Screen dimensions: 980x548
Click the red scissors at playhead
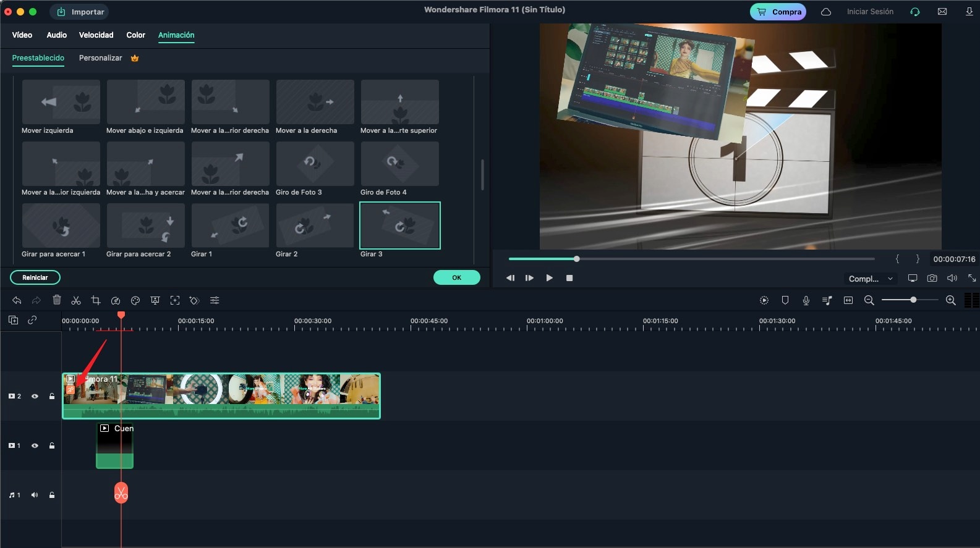click(121, 493)
